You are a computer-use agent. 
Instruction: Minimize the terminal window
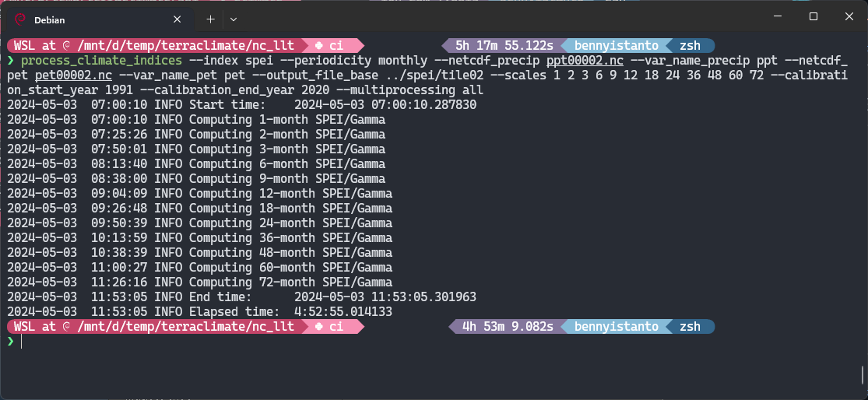pos(778,16)
